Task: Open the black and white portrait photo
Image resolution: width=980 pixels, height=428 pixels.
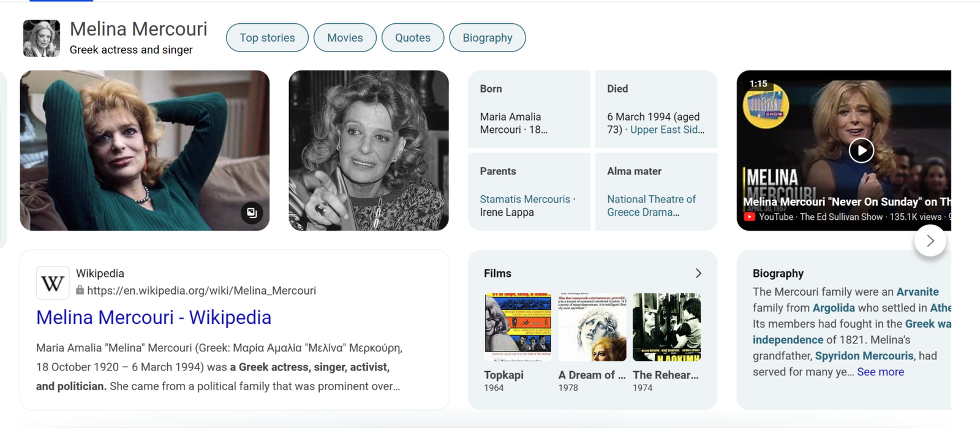Action: point(369,151)
